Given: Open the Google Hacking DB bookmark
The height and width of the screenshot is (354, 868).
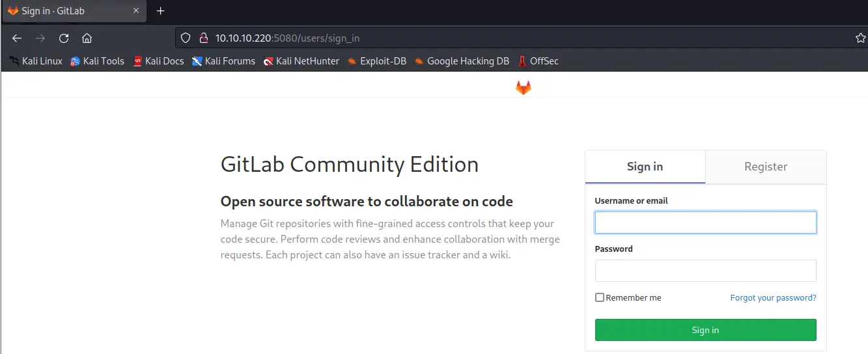Looking at the screenshot, I should tap(462, 61).
